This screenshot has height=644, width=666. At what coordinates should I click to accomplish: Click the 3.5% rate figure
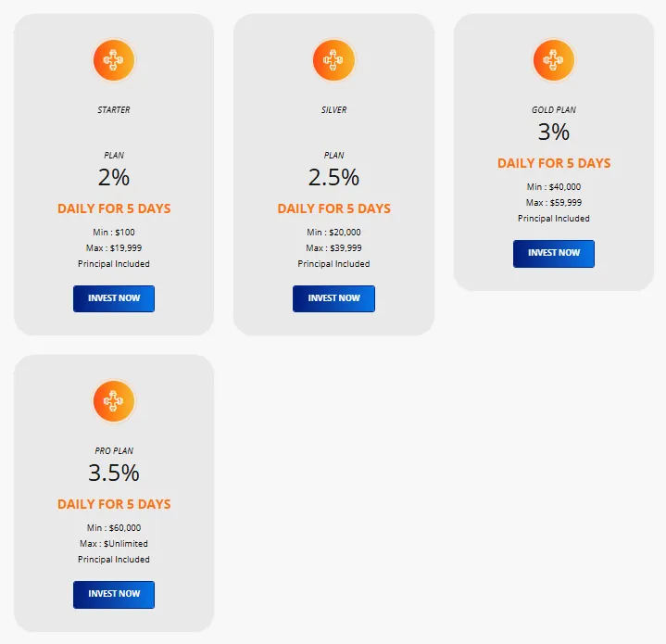pos(114,473)
